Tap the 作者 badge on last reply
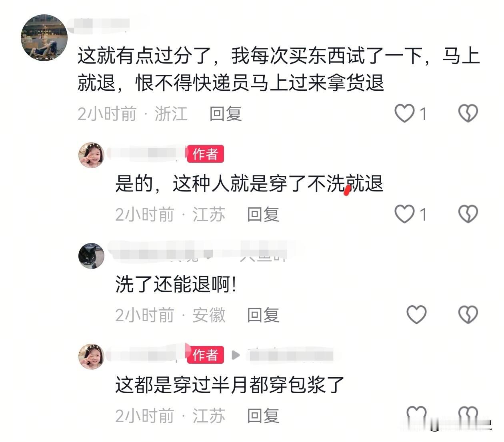Screen dimensions: 504x442 (205, 355)
